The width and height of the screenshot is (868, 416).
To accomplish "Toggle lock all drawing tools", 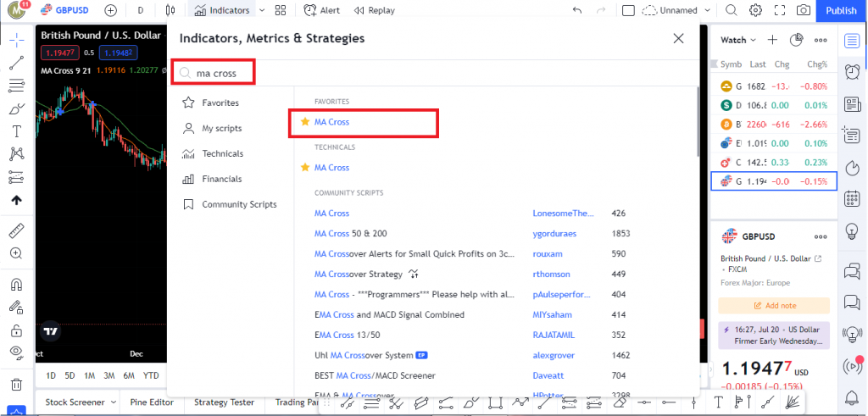I will click(16, 330).
